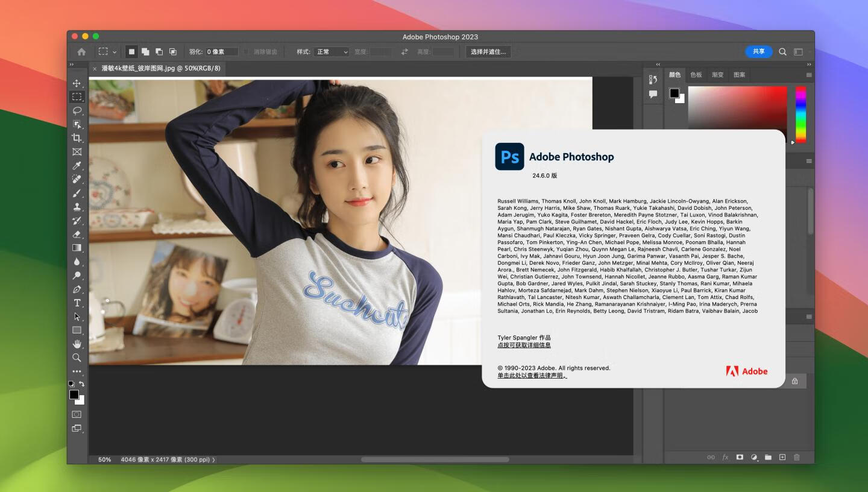Select the Clone Stamp tool
This screenshot has width=868, height=492.
[77, 207]
